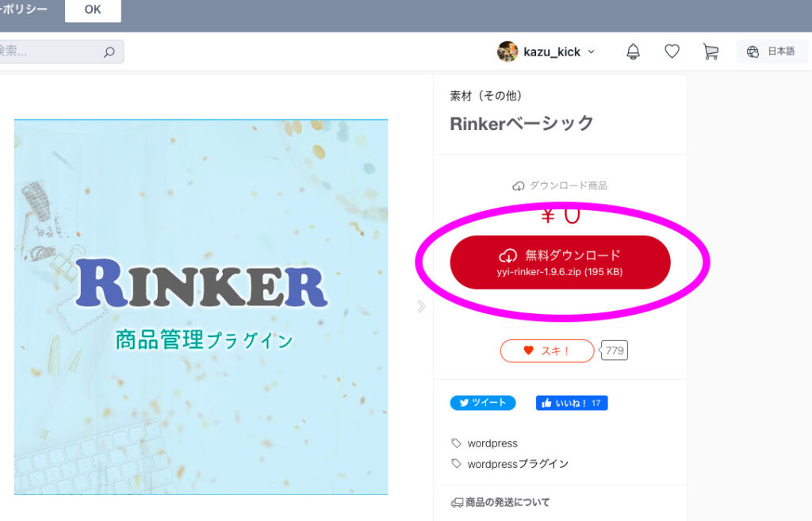Click the kazu_kick profile avatar
812x521 pixels.
507,52
